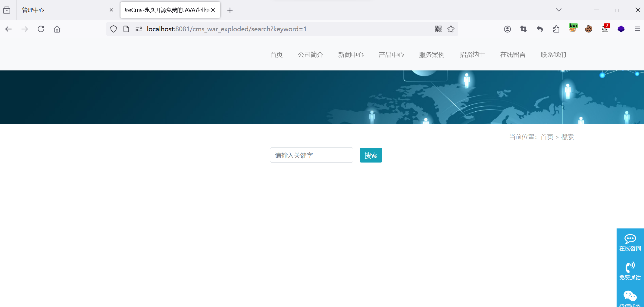This screenshot has height=307, width=644.
Task: Open the 微信联系 WeChat widget
Action: coord(630,297)
